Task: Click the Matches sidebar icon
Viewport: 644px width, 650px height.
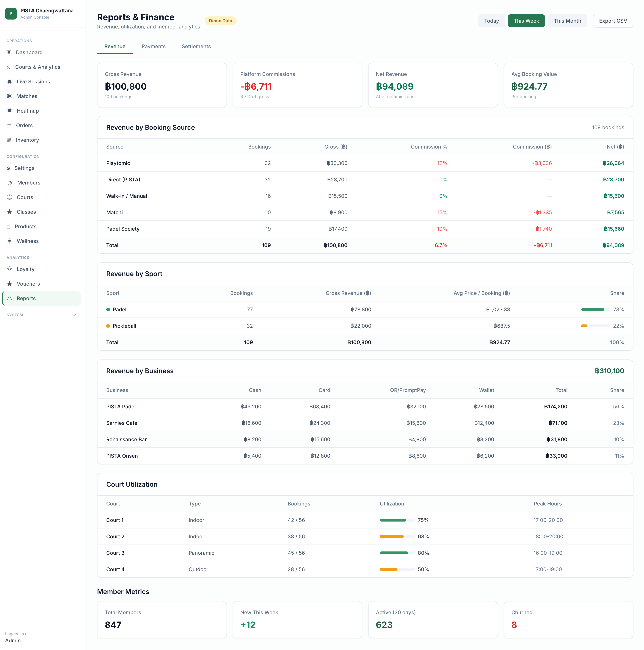Action: coord(9,96)
